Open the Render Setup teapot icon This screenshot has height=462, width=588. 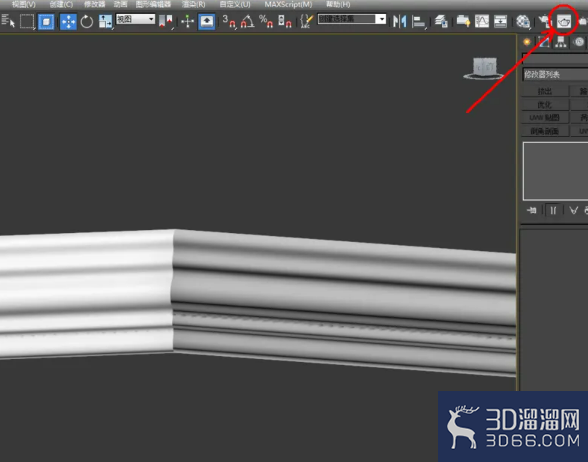(x=544, y=21)
